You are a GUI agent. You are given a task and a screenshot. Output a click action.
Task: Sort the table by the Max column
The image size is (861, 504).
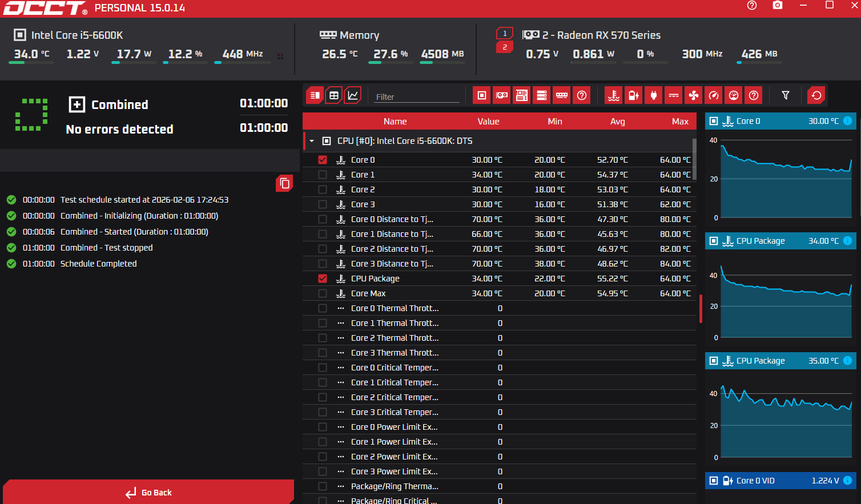(680, 122)
